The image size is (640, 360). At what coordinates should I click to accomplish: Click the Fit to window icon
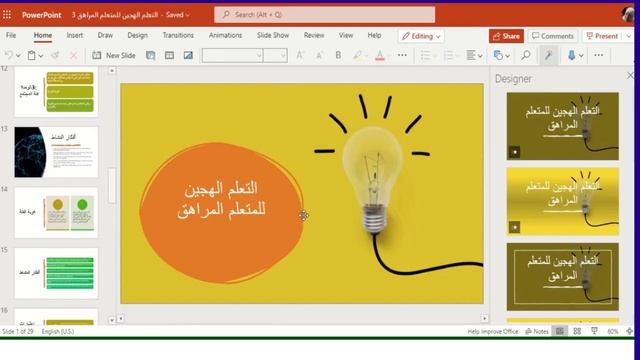(x=629, y=331)
